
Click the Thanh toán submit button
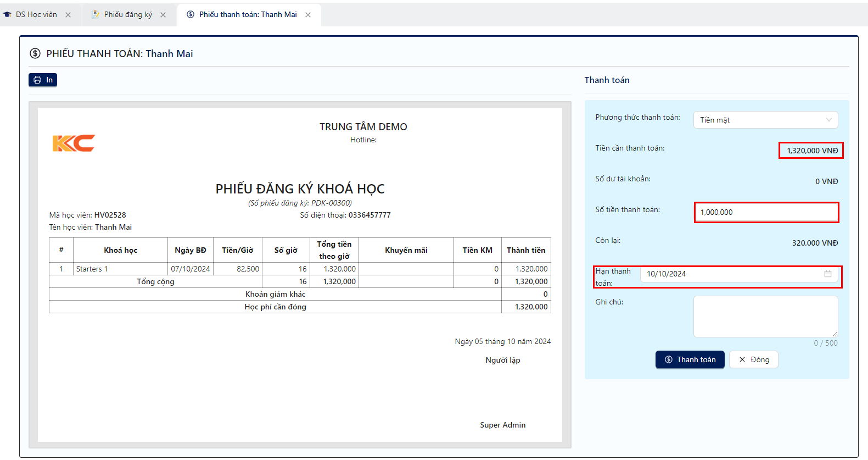click(x=690, y=359)
